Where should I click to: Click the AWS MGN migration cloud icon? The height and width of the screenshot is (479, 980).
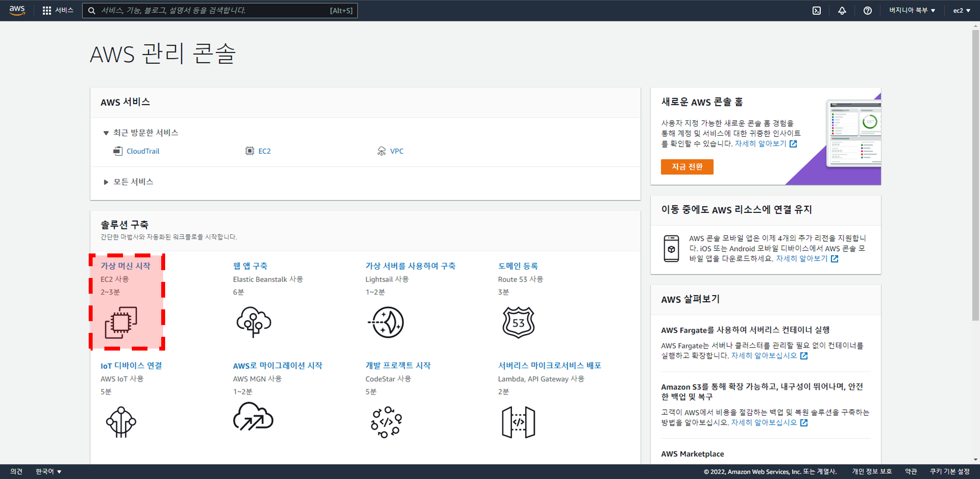253,417
